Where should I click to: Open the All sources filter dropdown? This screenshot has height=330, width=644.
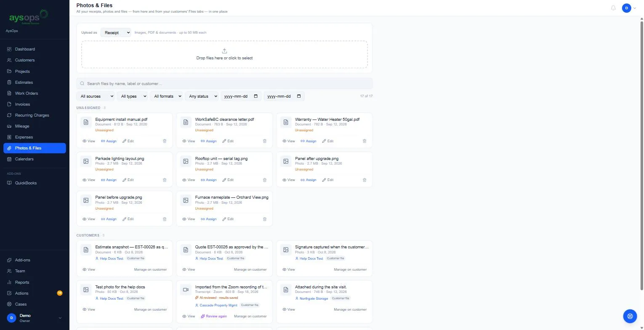click(x=96, y=96)
